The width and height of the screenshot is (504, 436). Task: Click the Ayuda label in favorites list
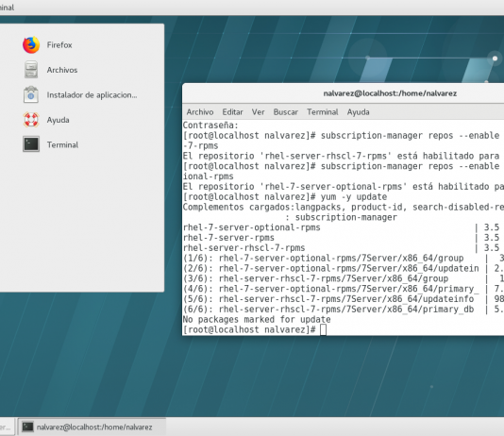click(58, 120)
